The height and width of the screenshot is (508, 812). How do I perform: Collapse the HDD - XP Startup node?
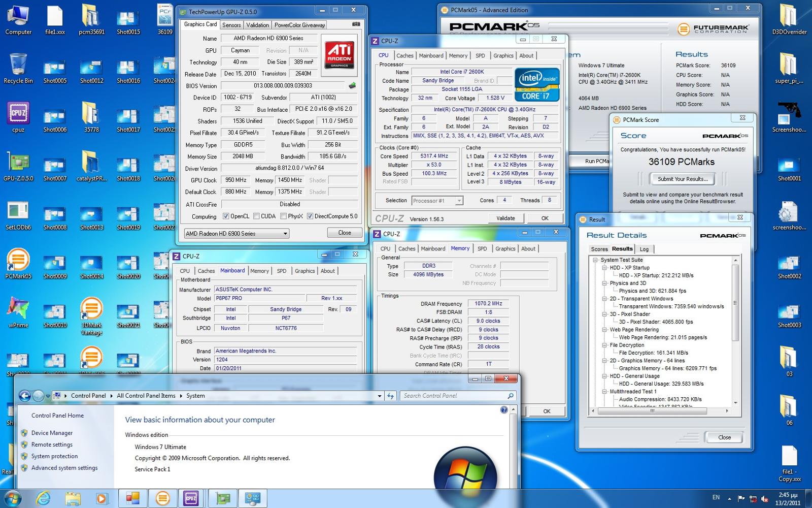point(604,268)
